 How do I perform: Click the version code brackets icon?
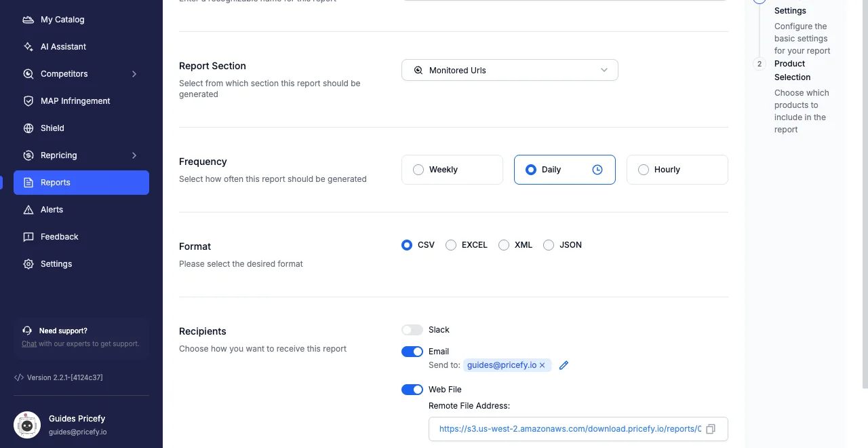coord(19,377)
